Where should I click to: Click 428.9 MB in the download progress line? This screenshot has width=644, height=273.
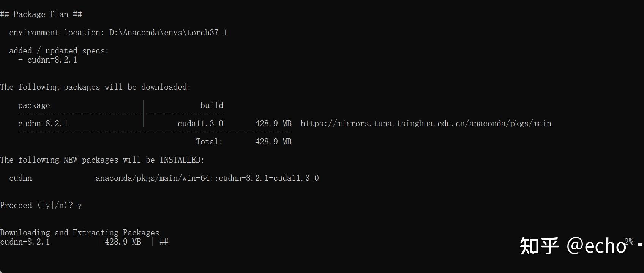tap(123, 242)
